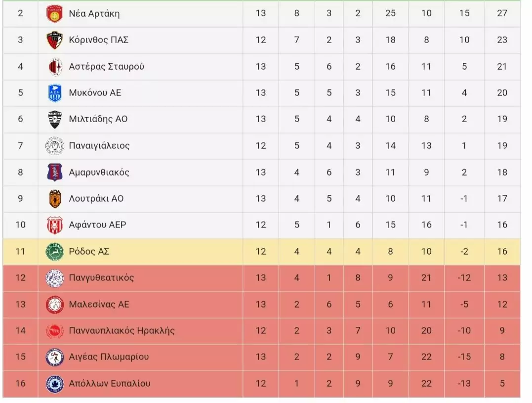Click the Ρόδος ΑΣ team name
The width and height of the screenshot is (532, 403).
tap(89, 252)
